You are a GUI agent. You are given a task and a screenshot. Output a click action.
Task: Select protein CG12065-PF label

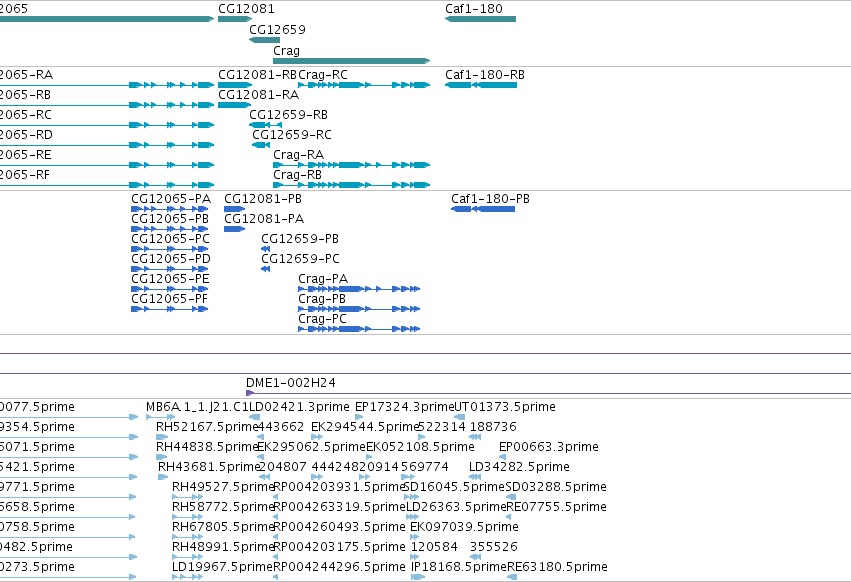pos(169,299)
